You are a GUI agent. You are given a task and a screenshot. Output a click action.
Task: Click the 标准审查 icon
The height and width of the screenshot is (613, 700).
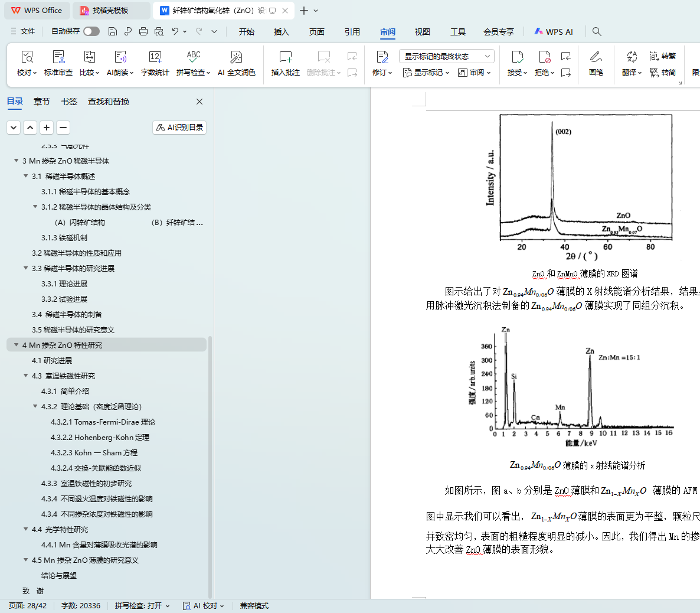pyautogui.click(x=58, y=57)
